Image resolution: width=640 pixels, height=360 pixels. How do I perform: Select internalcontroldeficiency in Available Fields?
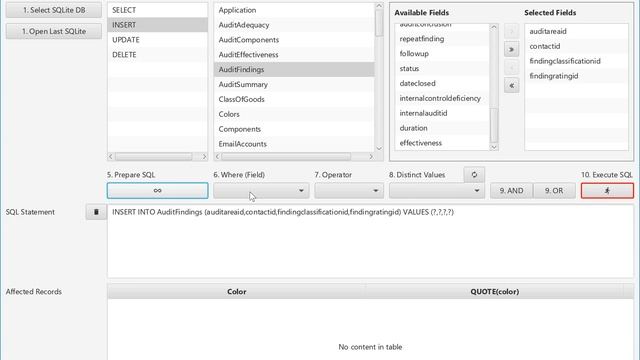(x=442, y=98)
